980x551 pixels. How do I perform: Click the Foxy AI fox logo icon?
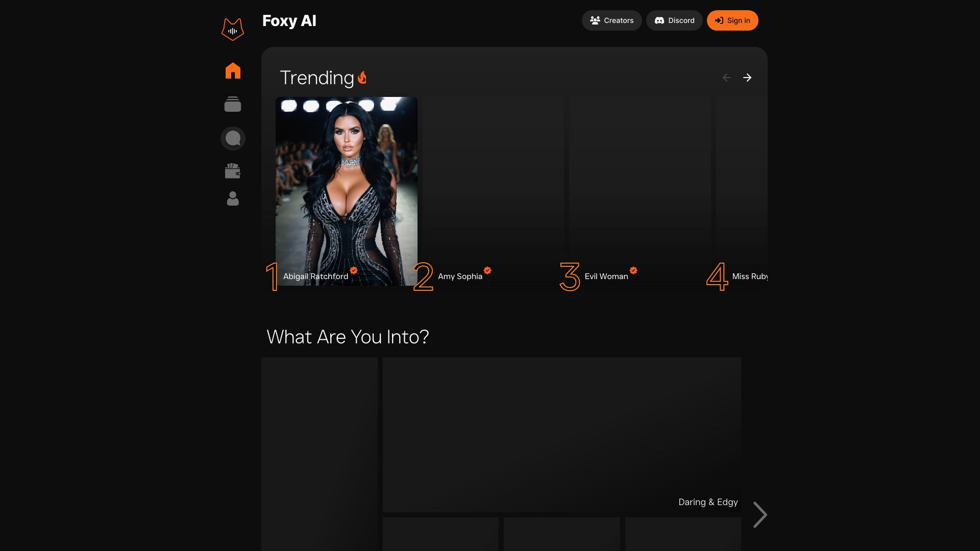232,28
